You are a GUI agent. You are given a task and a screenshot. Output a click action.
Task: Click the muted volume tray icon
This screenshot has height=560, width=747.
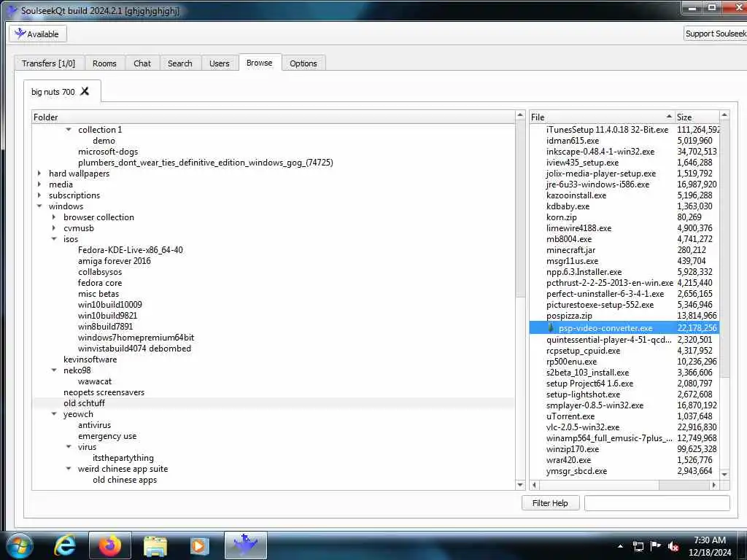click(x=673, y=546)
